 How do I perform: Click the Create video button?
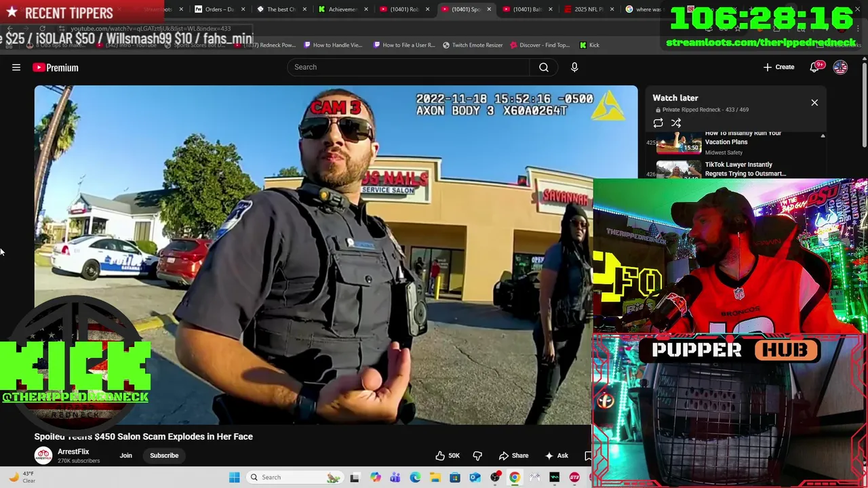tap(778, 67)
